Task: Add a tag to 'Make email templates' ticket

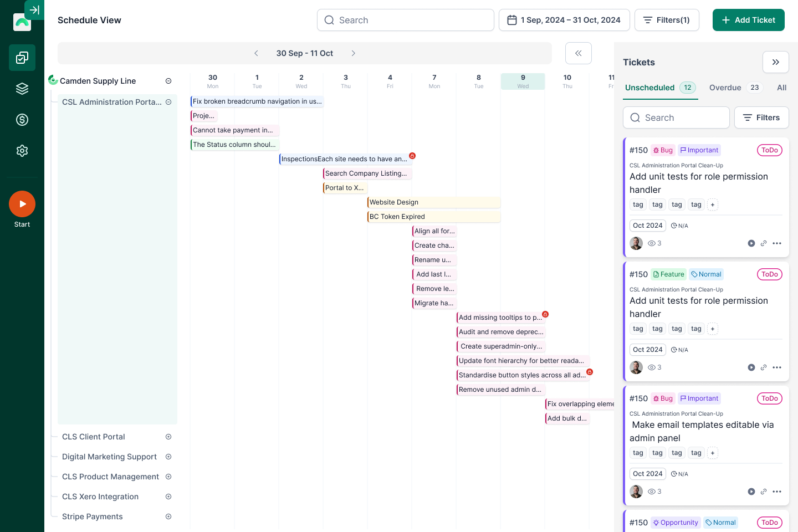Action: point(713,453)
